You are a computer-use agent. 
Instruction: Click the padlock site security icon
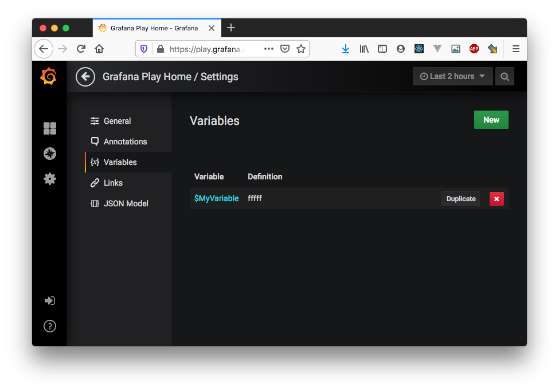click(161, 49)
